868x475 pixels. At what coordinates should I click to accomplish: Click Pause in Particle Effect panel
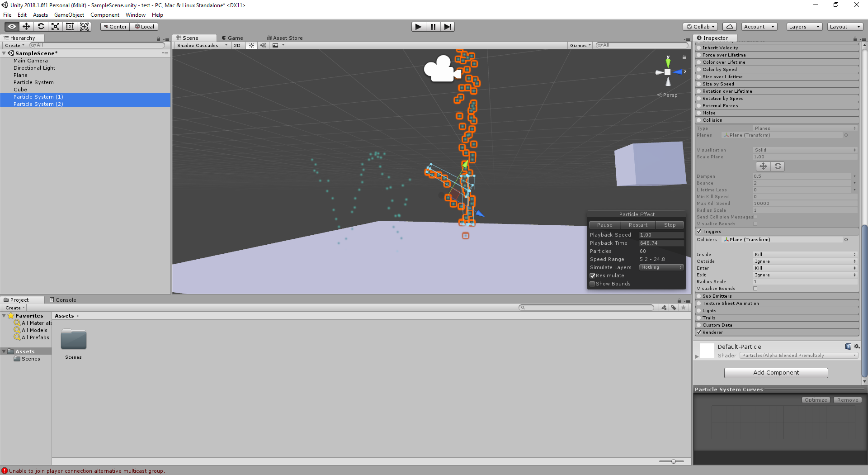pyautogui.click(x=604, y=225)
